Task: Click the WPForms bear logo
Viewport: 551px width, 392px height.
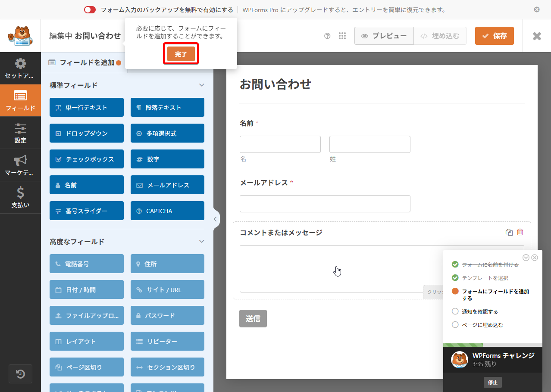Action: point(20,36)
